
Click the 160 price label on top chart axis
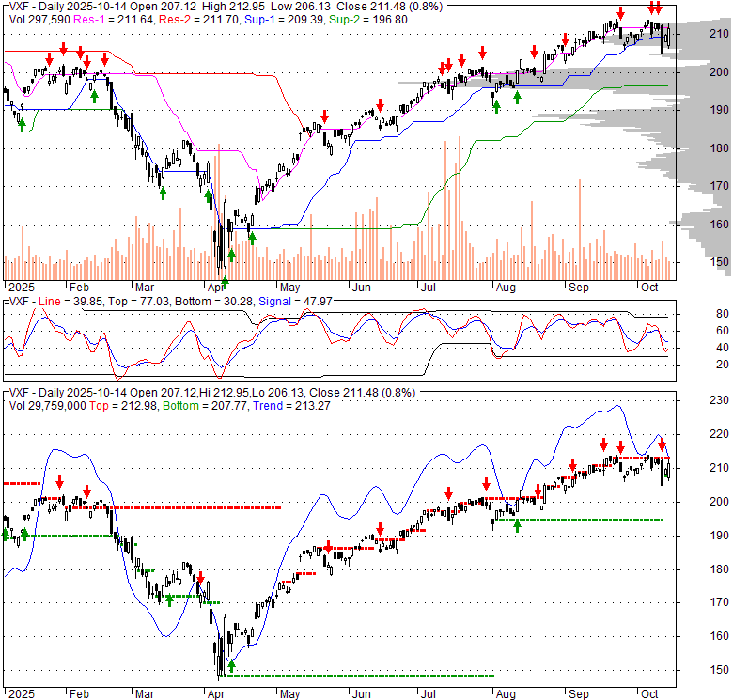[x=719, y=225]
